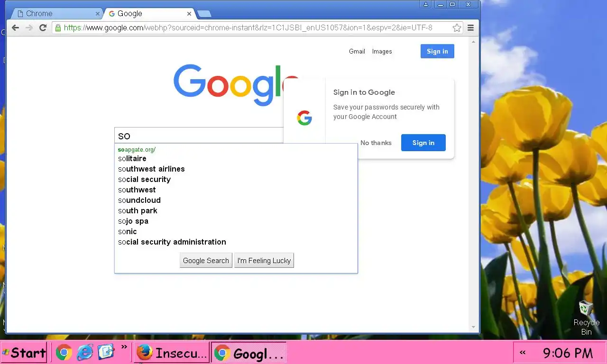Close the Google tab

(189, 14)
